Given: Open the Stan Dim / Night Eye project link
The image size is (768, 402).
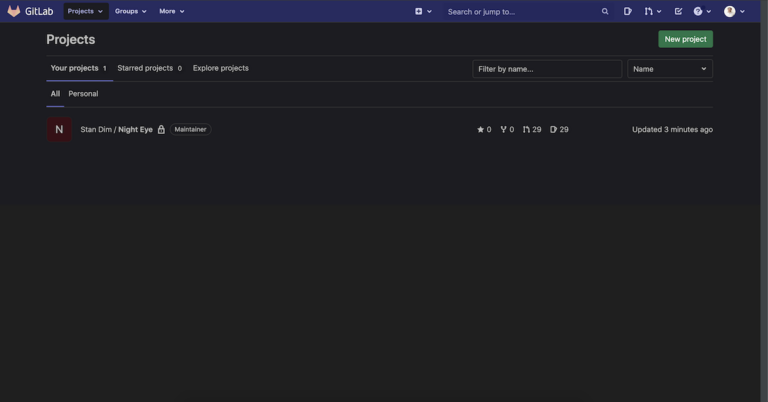Looking at the screenshot, I should 117,129.
